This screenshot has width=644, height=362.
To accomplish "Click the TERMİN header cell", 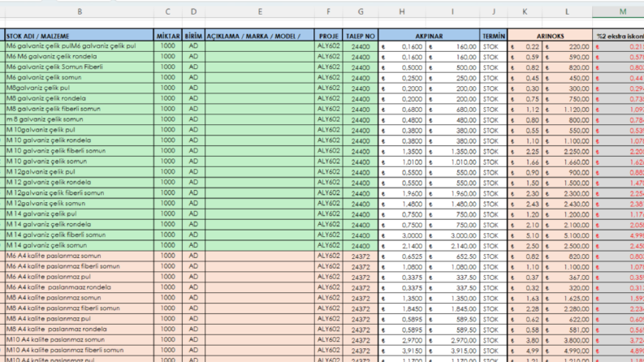I will pos(494,36).
